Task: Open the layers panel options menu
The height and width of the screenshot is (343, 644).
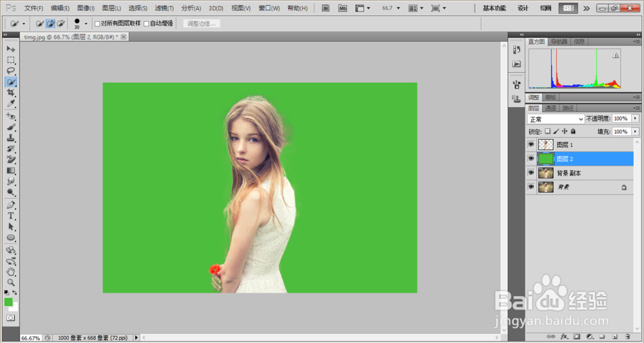Action: [637, 108]
